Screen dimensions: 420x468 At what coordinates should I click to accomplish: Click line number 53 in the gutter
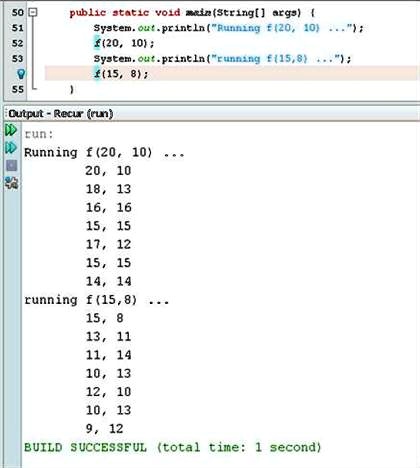pyautogui.click(x=18, y=59)
